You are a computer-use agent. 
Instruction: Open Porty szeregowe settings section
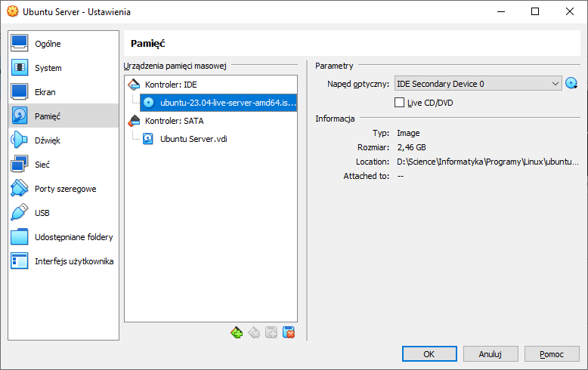click(63, 188)
